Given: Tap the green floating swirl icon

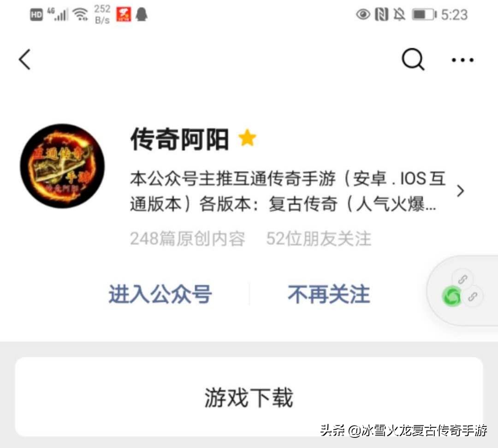Looking at the screenshot, I should pyautogui.click(x=451, y=296).
